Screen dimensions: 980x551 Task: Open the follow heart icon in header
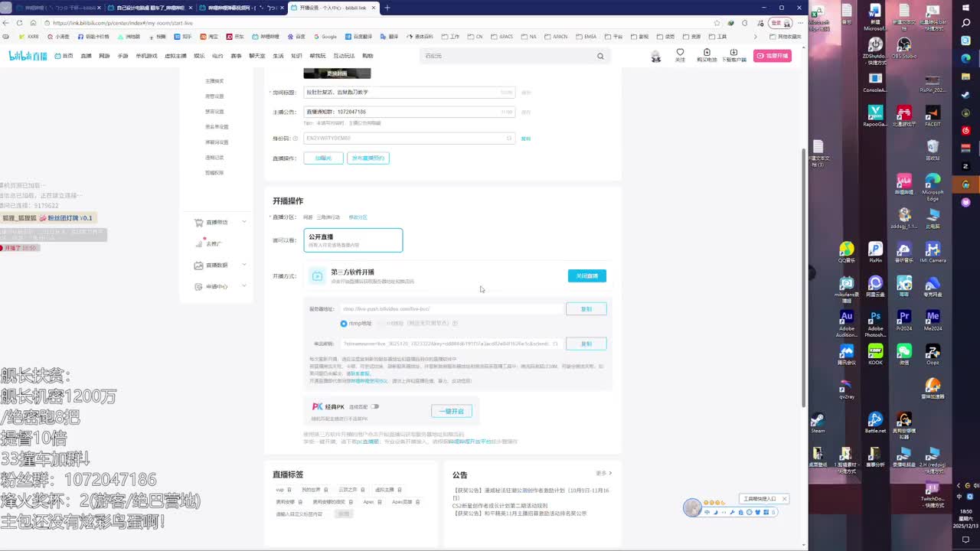[680, 55]
